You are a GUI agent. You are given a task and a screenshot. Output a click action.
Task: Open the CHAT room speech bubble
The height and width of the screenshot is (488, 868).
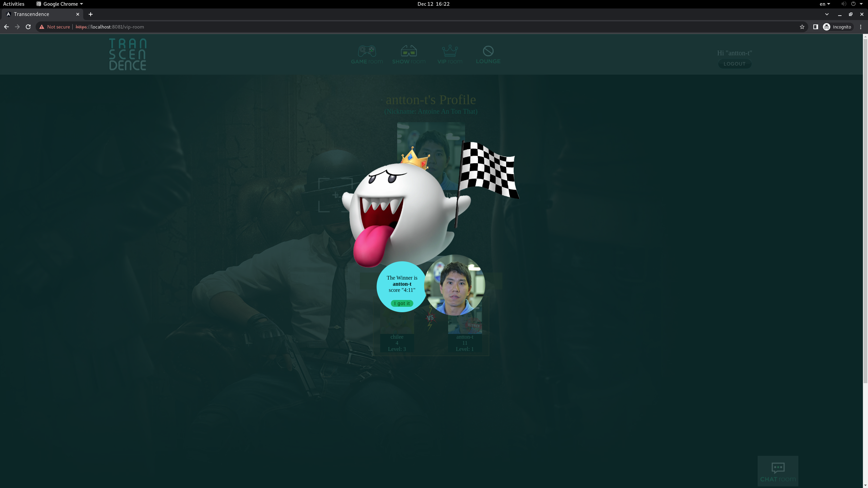click(778, 468)
